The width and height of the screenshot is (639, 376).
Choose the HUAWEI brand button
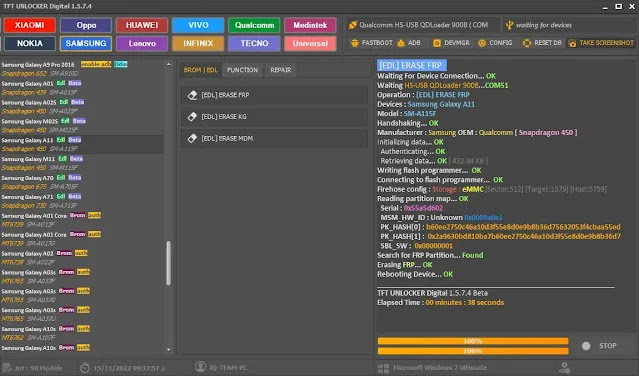pyautogui.click(x=142, y=25)
